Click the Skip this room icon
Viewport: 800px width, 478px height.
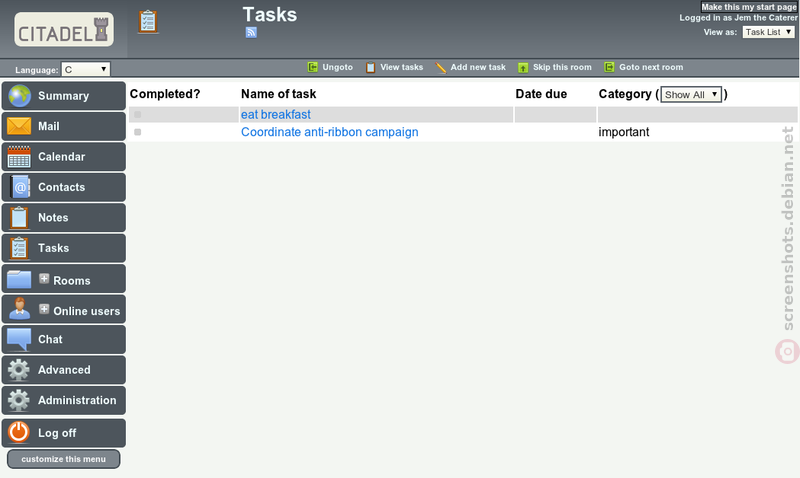coord(523,67)
